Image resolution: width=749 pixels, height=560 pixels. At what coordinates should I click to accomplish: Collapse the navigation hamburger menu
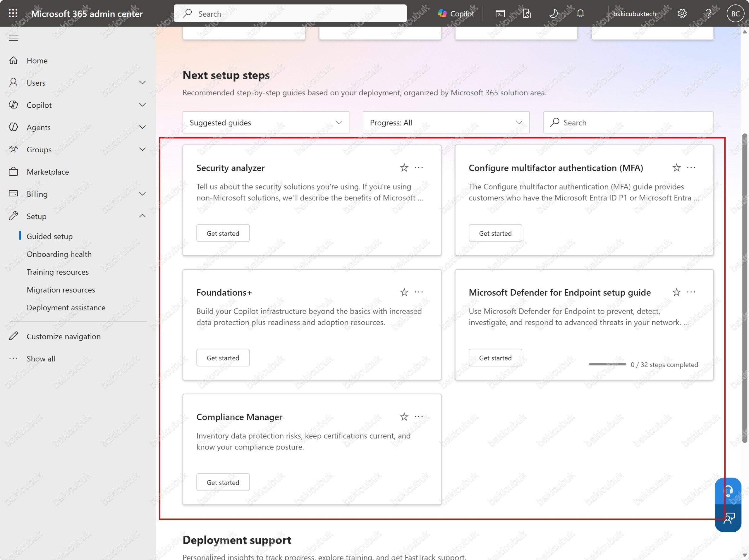(13, 38)
